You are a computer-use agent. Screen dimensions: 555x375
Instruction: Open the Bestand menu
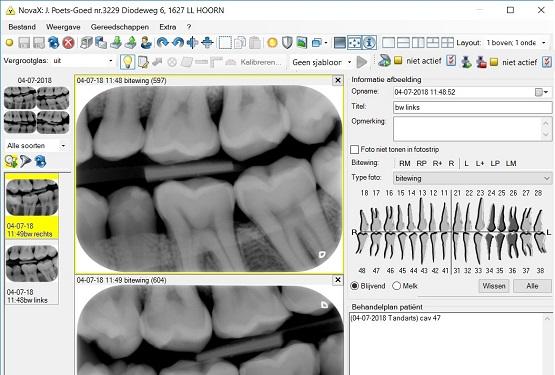pyautogui.click(x=22, y=27)
